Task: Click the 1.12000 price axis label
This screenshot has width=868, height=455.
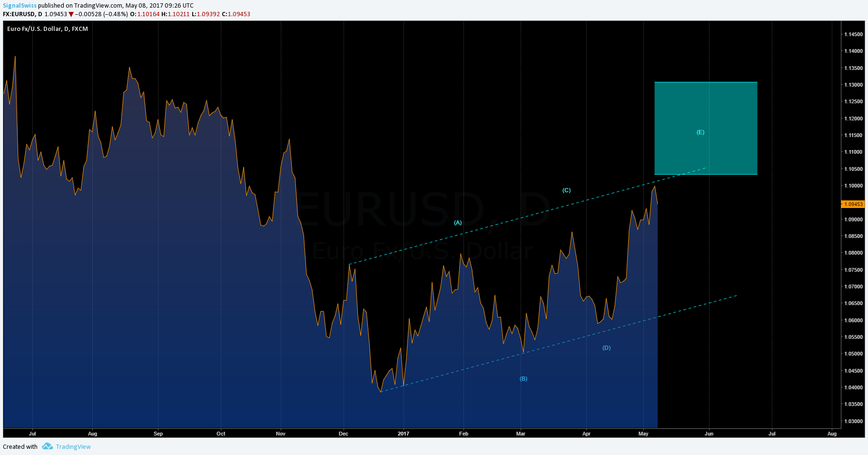Action: [853, 119]
